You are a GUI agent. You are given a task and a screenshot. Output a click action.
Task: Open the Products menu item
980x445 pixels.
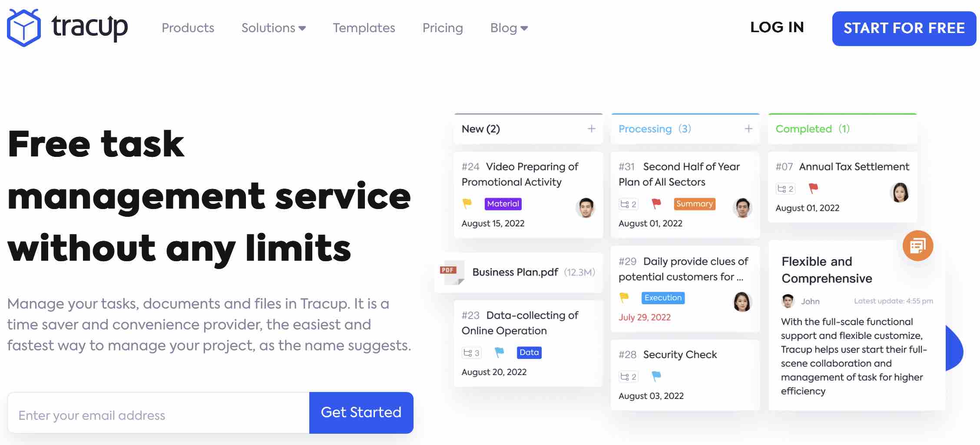click(188, 28)
